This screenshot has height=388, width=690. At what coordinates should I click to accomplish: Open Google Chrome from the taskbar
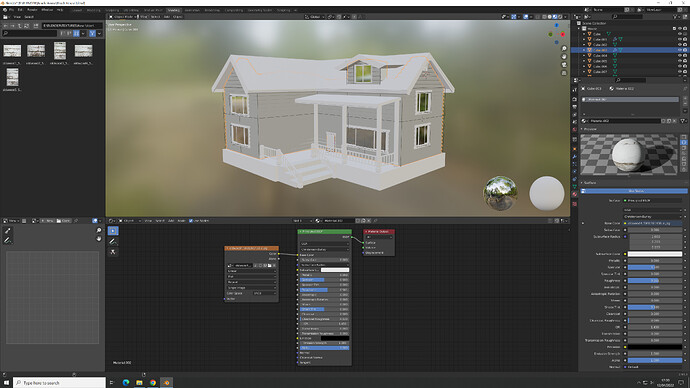point(153,383)
